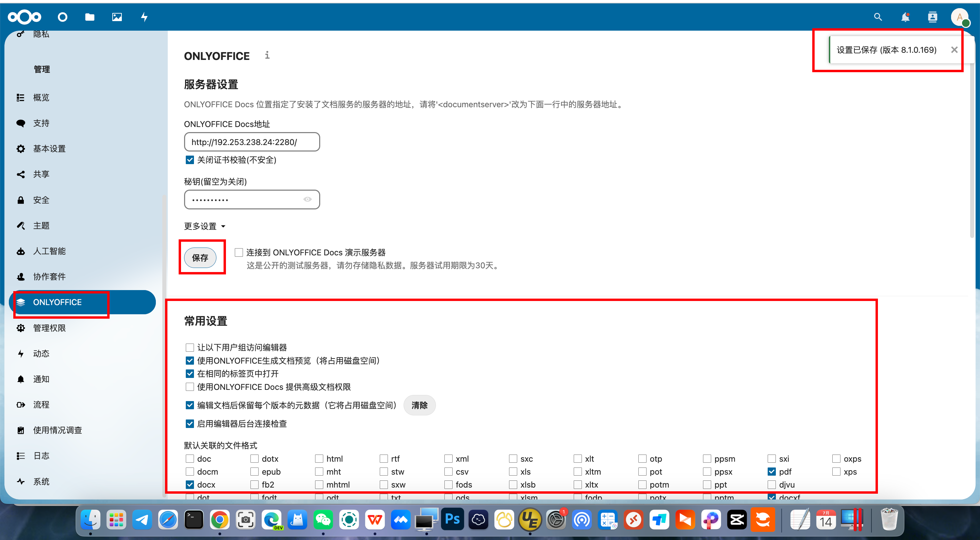Toggle keep version metadata checkbox
Viewport: 980px width, 540px height.
[x=190, y=405]
